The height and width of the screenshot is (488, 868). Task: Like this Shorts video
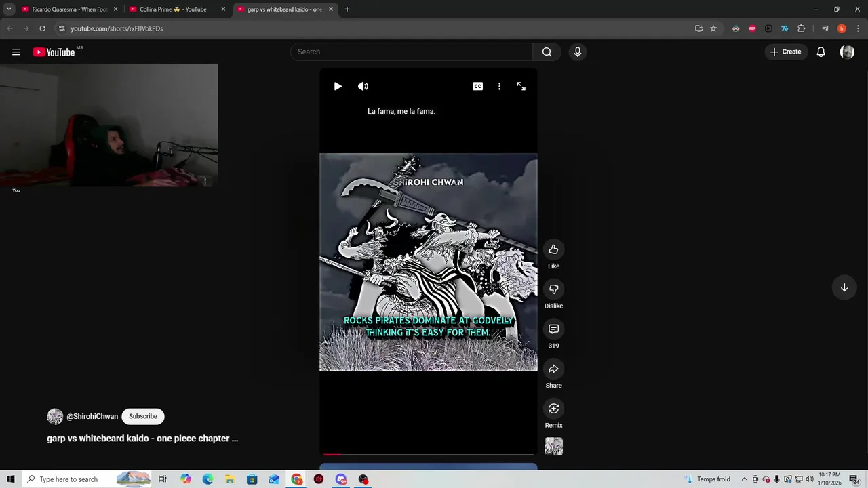553,249
